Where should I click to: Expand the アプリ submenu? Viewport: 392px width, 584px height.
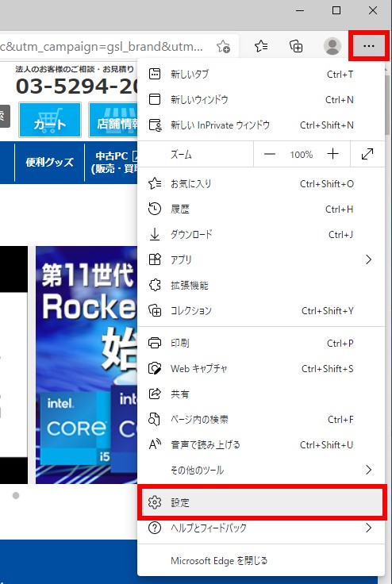261,259
